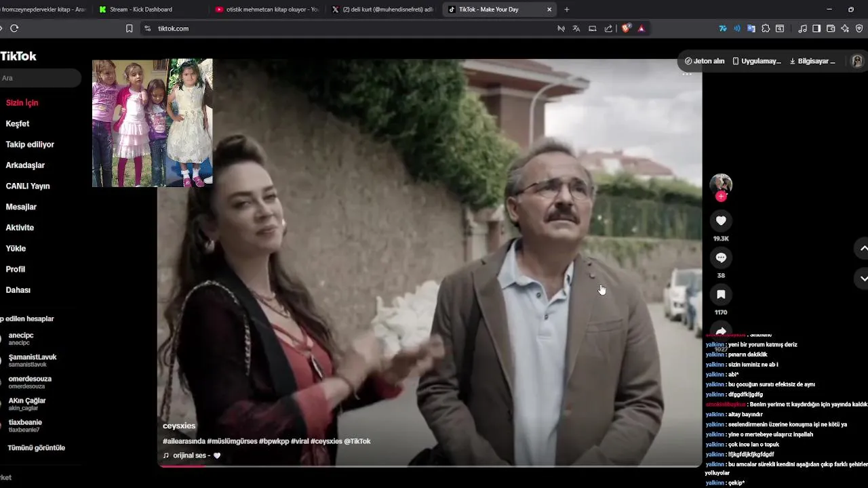Like the video with the heart icon
The image size is (868, 488).
721,220
